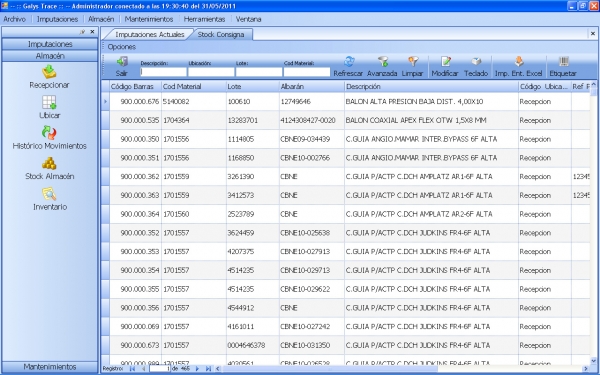
Task: Select barcode cell 900.000.676
Action: pyautogui.click(x=135, y=102)
